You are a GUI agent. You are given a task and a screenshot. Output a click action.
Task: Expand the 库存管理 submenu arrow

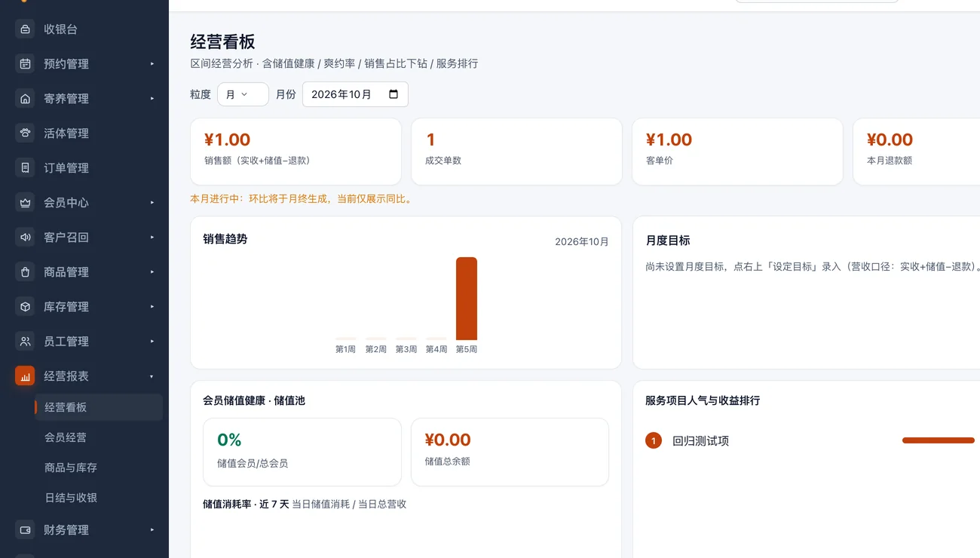[152, 307]
